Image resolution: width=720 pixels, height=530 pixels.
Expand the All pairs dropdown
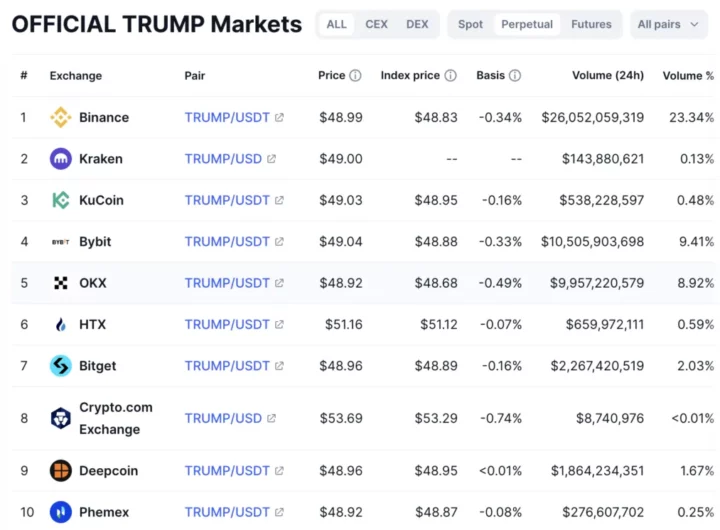point(669,24)
